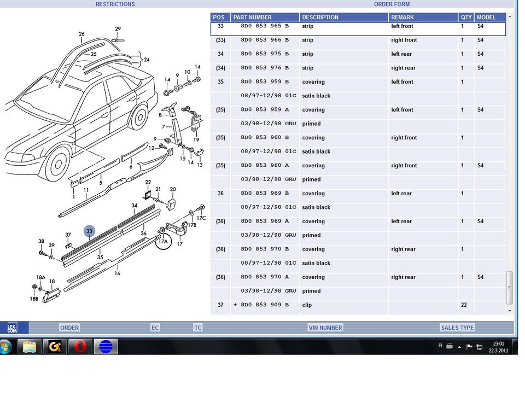Image resolution: width=525 pixels, height=420 pixels.
Task: Show hidden system tray icons
Action: point(459,347)
